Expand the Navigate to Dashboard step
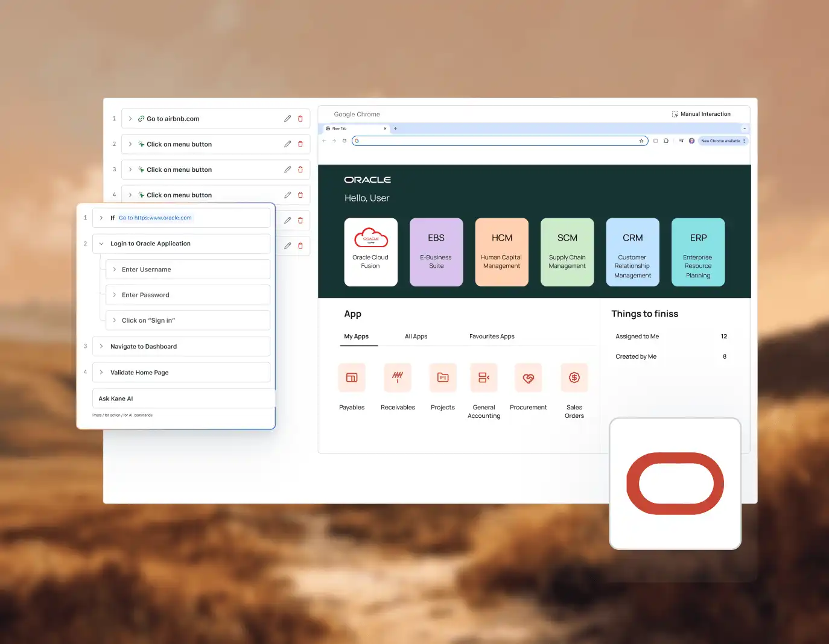The image size is (829, 644). pos(101,347)
